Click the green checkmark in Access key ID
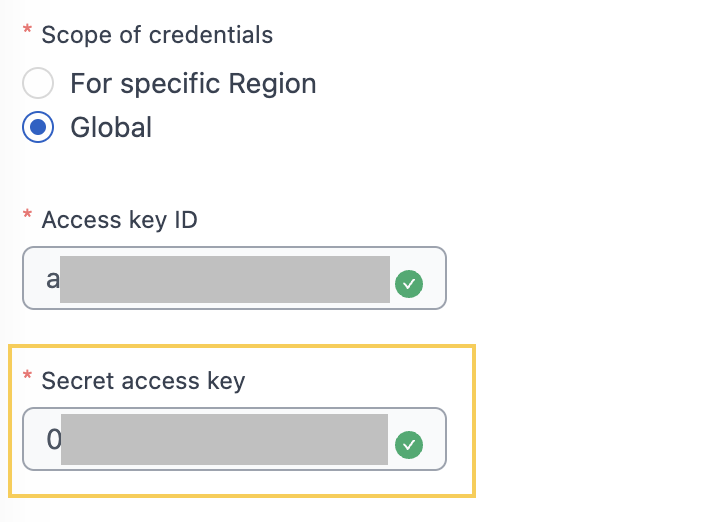The image size is (712, 522). tap(409, 284)
